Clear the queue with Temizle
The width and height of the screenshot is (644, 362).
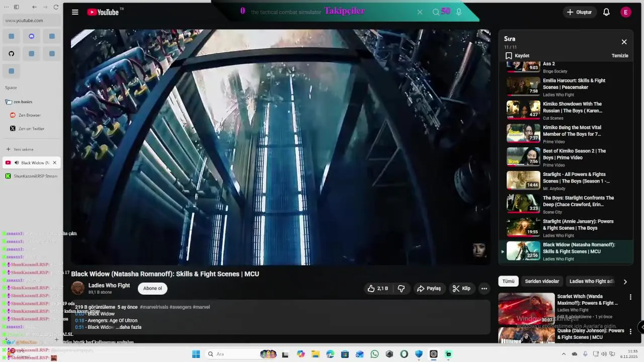[620, 56]
